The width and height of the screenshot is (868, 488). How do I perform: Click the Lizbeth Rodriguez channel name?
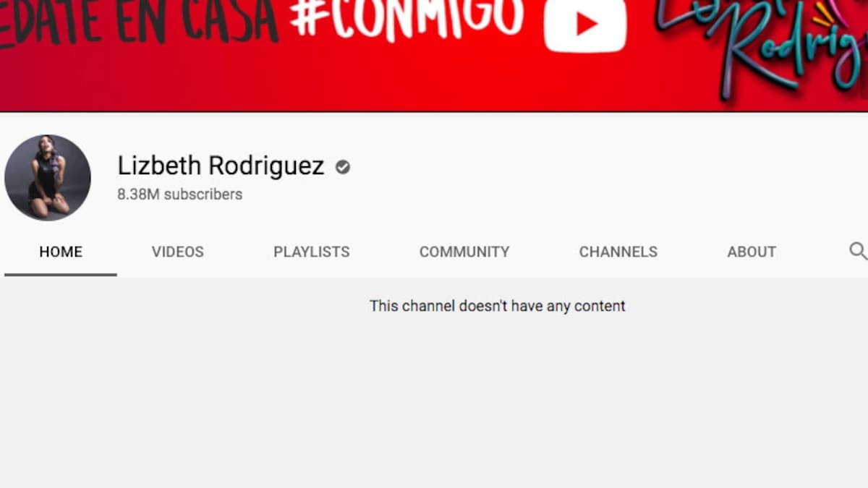tap(221, 166)
